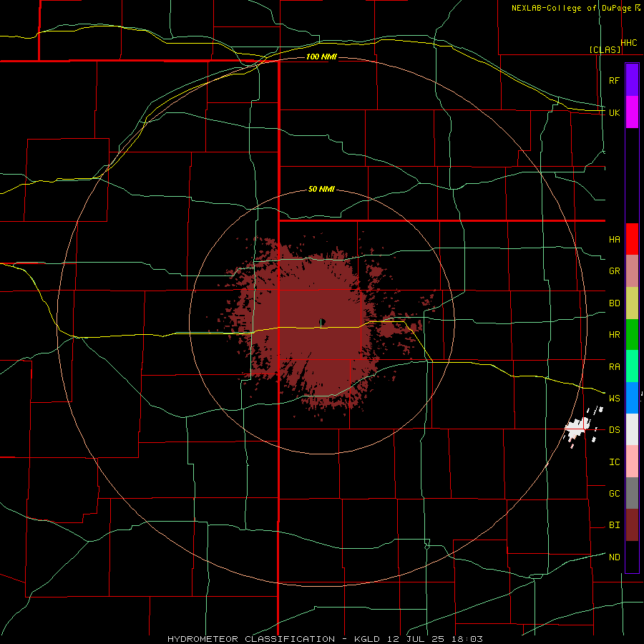Viewport: 644px width, 644px height.
Task: Click the HR legend label
Action: (614, 335)
